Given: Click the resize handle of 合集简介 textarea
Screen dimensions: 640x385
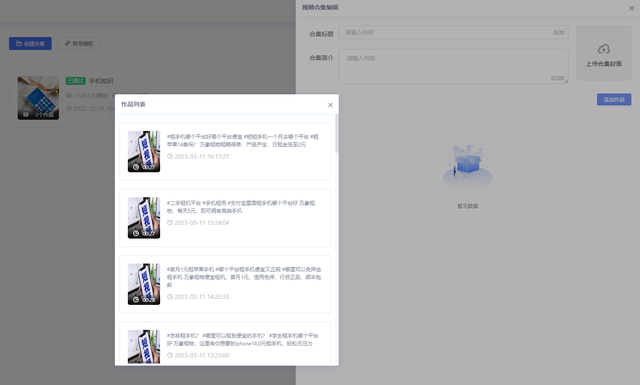Looking at the screenshot, I should tap(566, 81).
